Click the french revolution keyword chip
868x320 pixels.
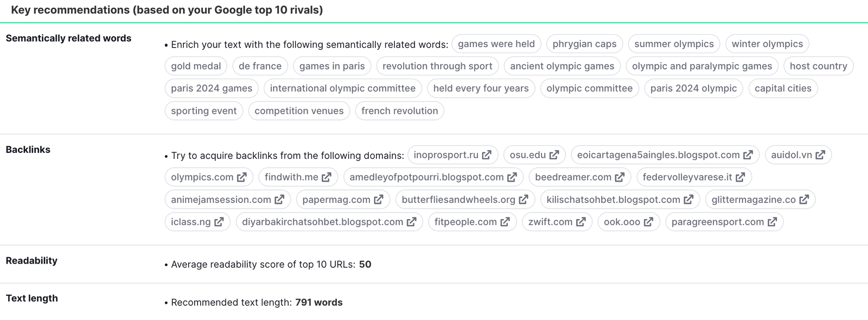click(399, 111)
